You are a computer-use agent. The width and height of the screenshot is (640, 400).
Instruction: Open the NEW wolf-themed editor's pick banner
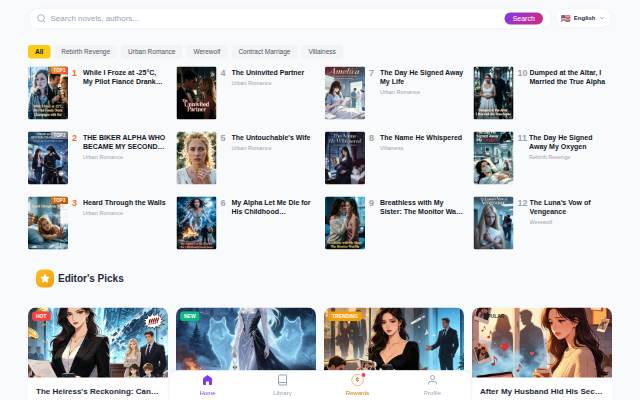[x=246, y=339]
